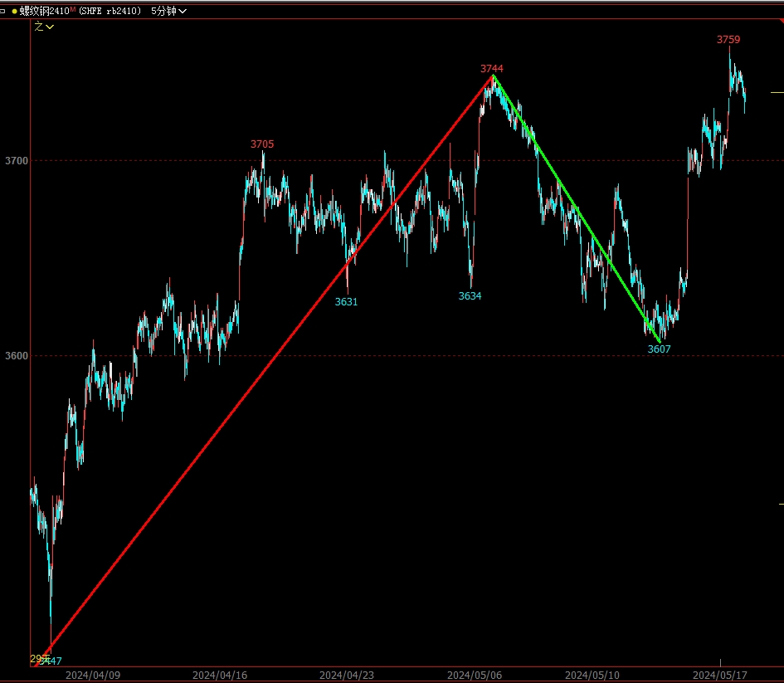Click the red M marker after 螺纹钢2410
The height and width of the screenshot is (683, 784).
click(73, 9)
